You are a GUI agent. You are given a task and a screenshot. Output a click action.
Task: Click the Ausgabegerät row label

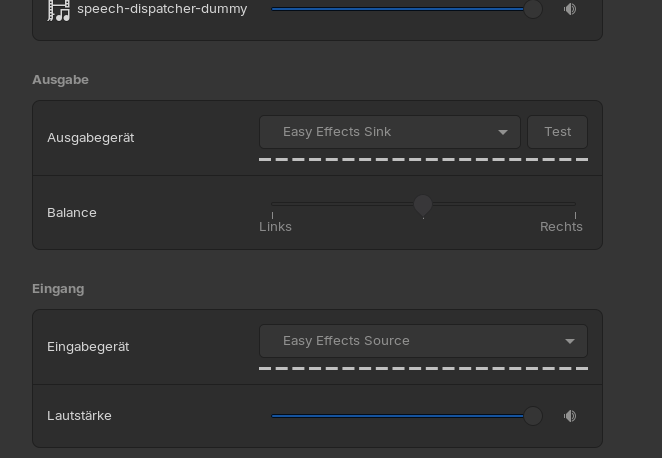tap(90, 138)
